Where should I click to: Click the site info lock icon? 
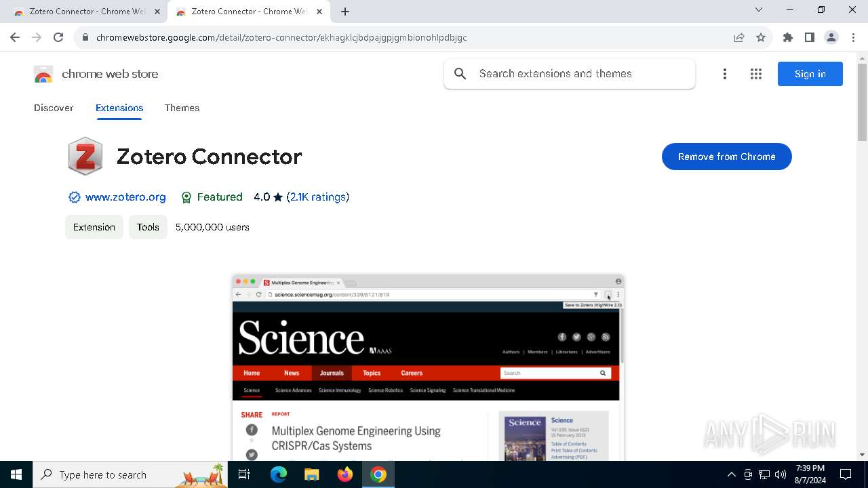tap(85, 37)
